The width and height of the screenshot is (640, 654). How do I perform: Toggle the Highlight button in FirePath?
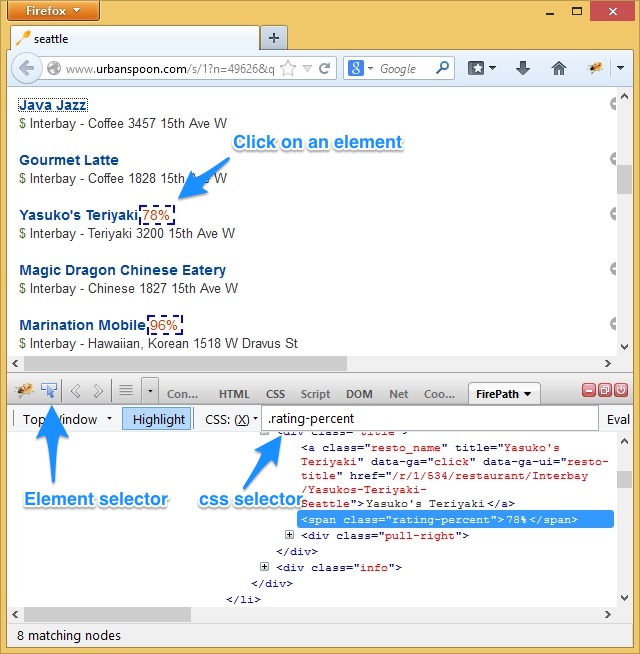(x=158, y=419)
